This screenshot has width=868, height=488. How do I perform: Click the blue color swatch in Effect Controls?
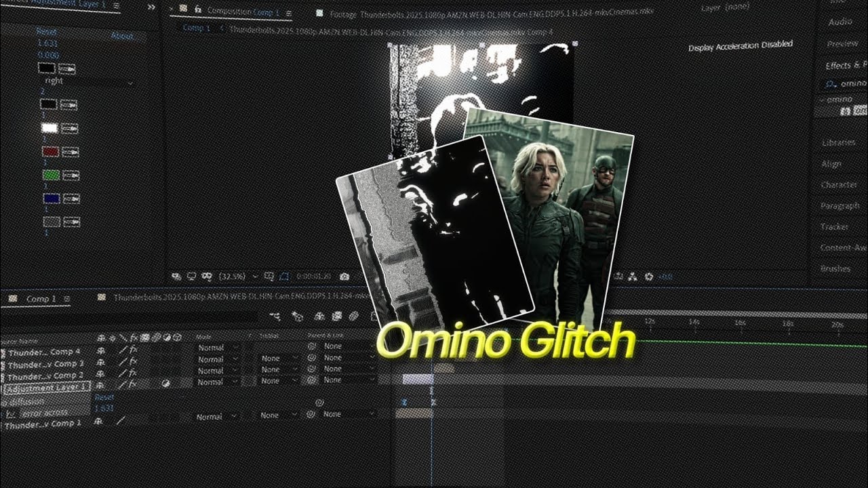click(x=51, y=199)
